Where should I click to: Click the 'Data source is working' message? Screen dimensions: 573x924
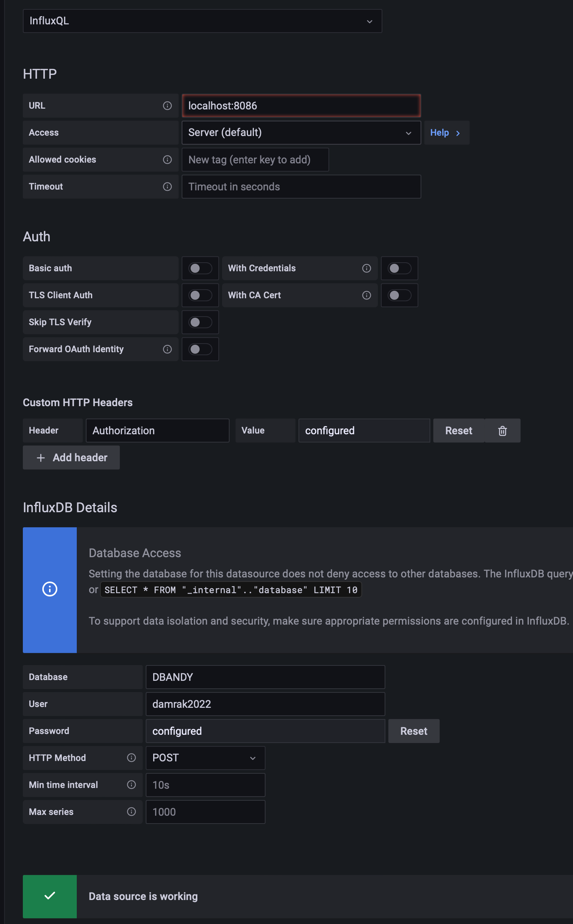click(143, 896)
